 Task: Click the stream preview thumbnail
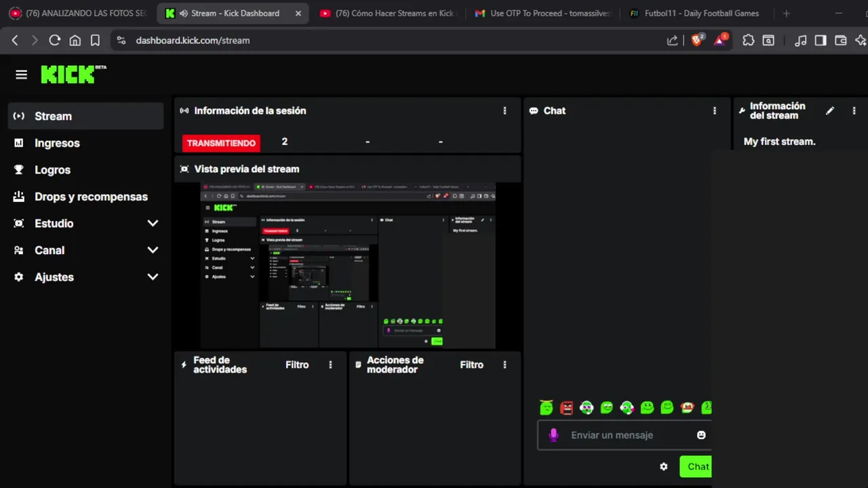click(x=348, y=266)
